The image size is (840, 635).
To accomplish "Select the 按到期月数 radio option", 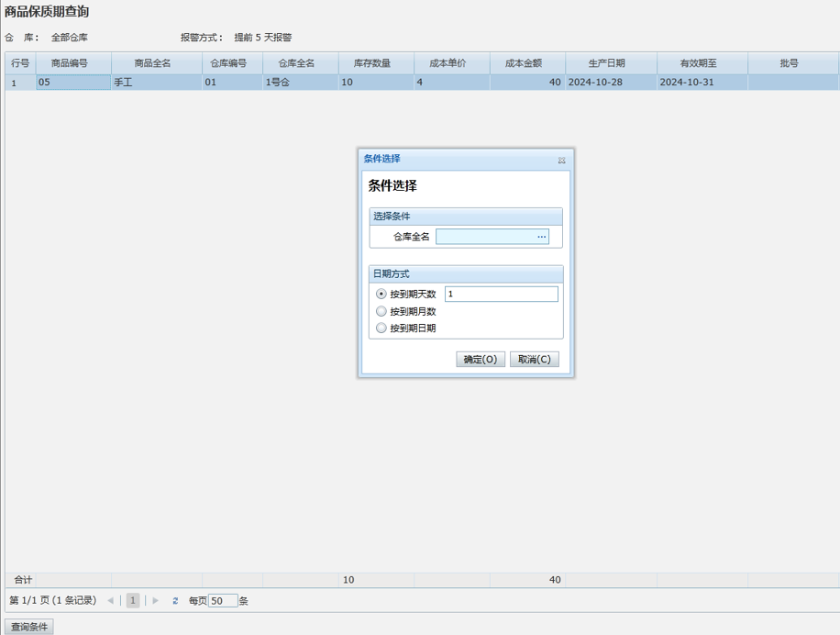I will [381, 311].
